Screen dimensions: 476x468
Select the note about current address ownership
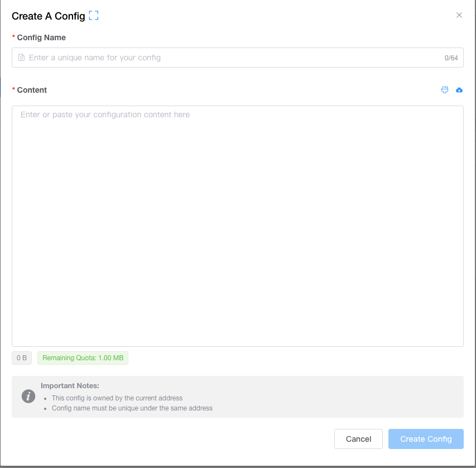coord(117,398)
